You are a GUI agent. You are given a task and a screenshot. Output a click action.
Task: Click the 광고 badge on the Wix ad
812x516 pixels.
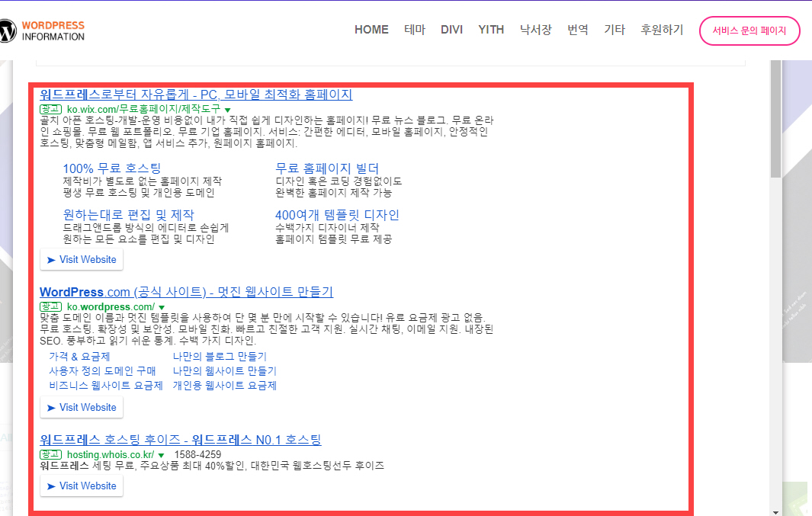[x=51, y=109]
